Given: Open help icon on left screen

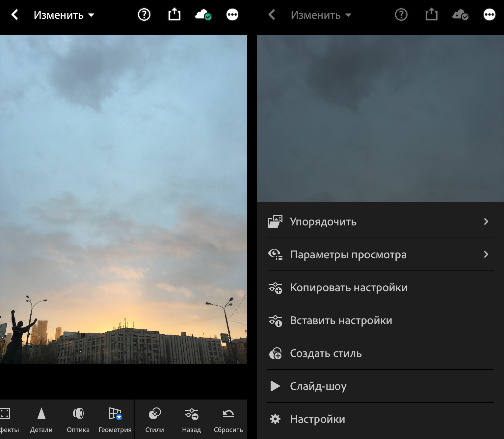Looking at the screenshot, I should pyautogui.click(x=144, y=15).
